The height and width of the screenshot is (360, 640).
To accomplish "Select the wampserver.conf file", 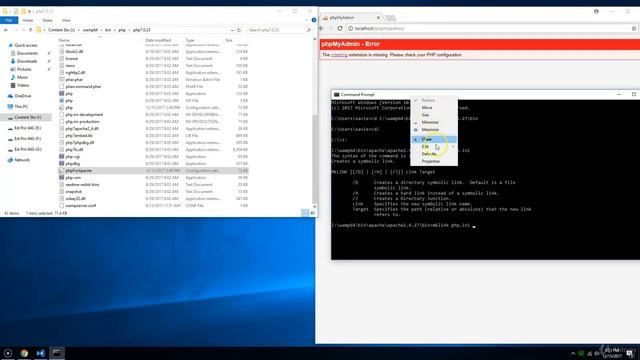I will pos(81,205).
